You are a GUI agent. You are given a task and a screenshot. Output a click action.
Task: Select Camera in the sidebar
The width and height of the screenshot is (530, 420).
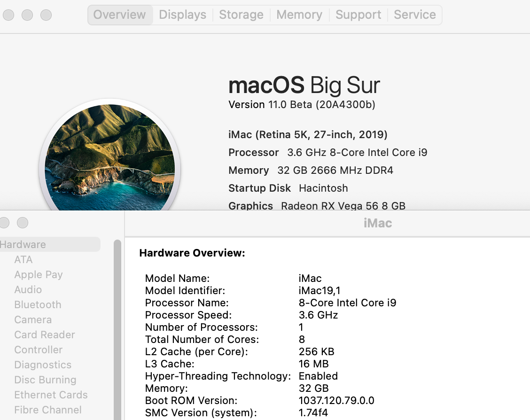(x=33, y=319)
